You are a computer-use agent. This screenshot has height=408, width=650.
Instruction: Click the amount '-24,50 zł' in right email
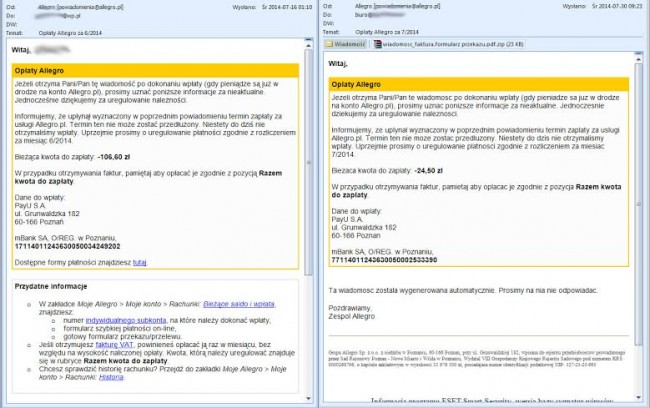point(428,171)
